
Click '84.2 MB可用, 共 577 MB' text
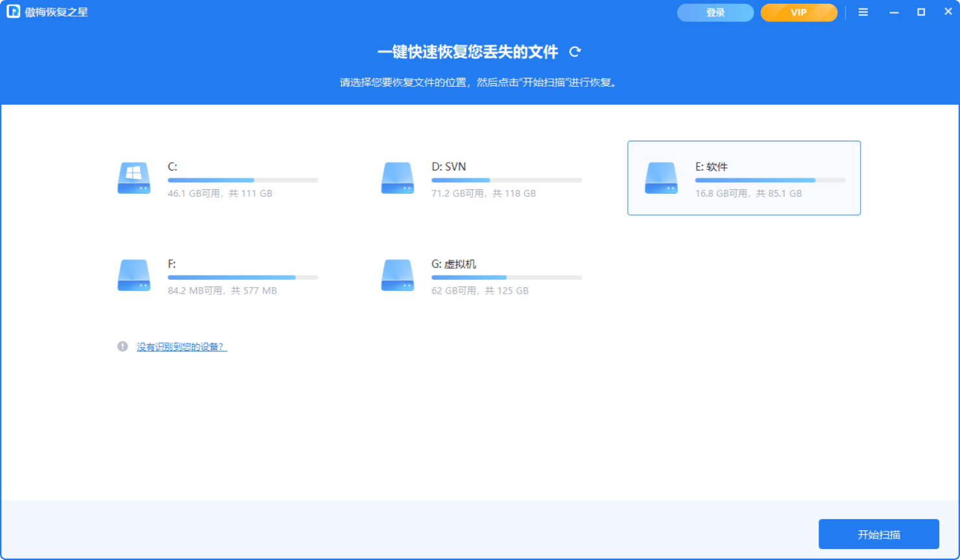point(222,290)
